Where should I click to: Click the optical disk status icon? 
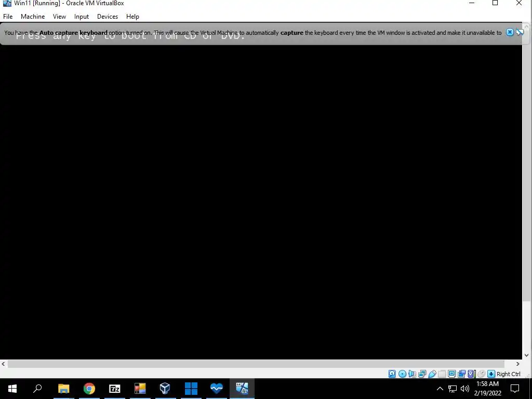tap(402, 374)
